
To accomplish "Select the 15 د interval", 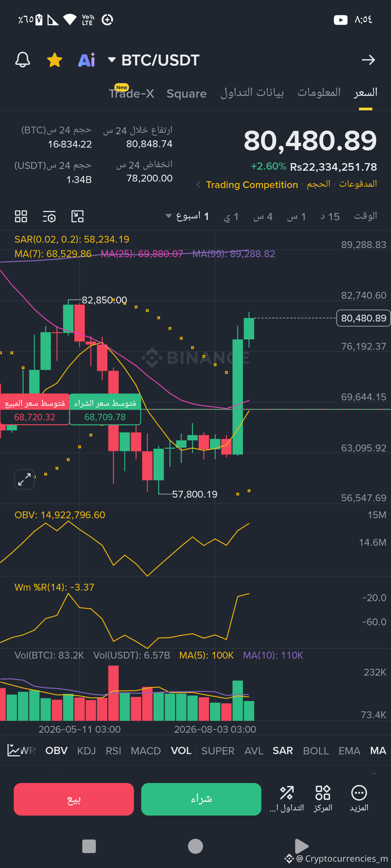I will [330, 217].
